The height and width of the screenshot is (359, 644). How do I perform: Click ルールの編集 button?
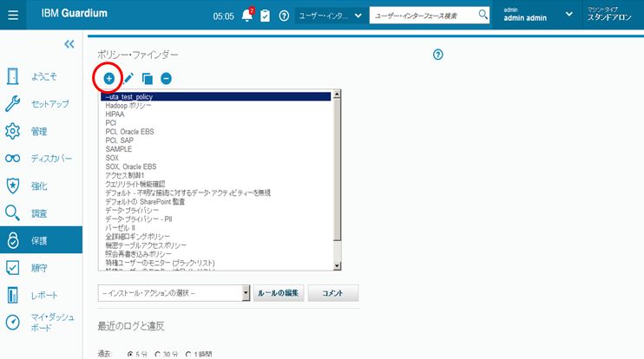(279, 293)
